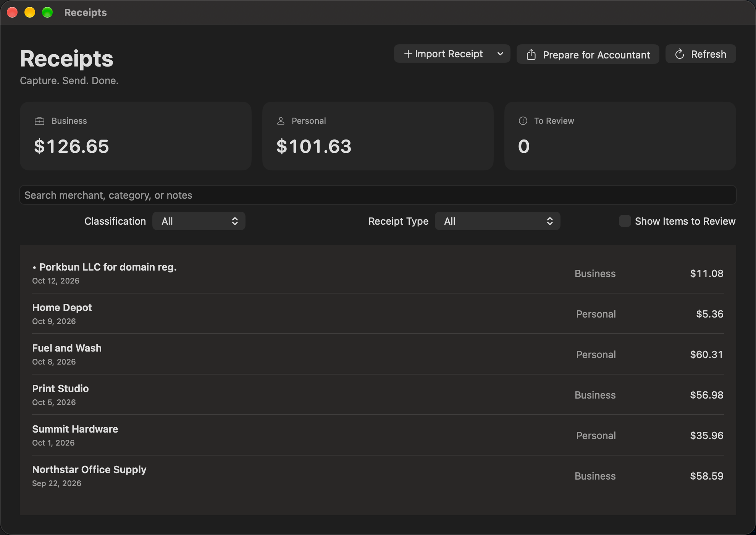Click the share icon in Prepare for Accountant
This screenshot has width=756, height=535.
pos(531,55)
